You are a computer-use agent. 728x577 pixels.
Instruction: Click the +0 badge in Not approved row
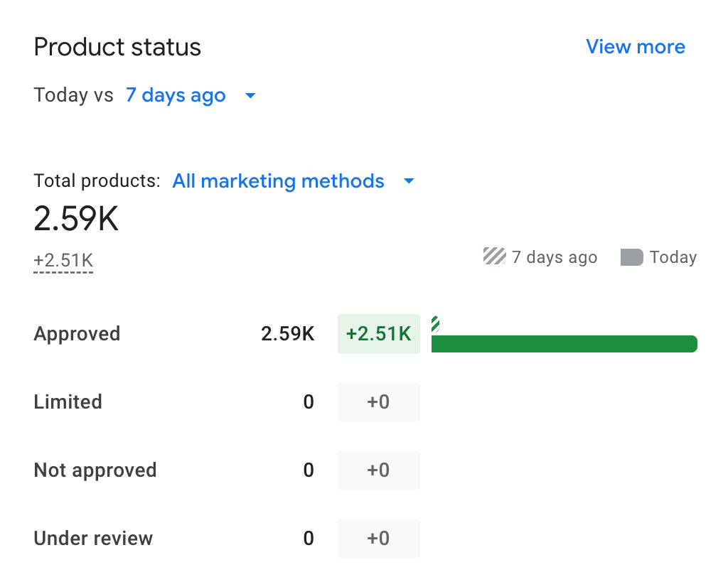(378, 470)
